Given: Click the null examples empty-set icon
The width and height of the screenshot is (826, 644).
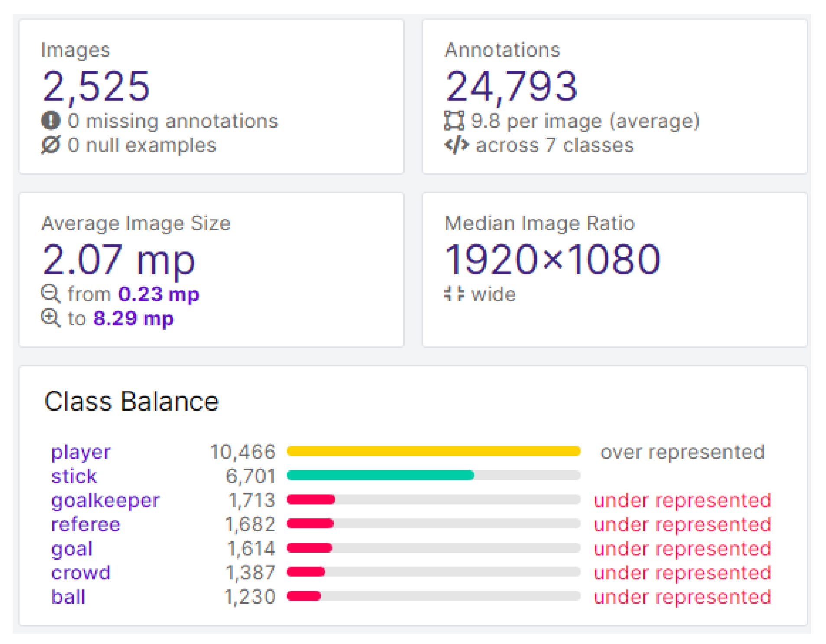Looking at the screenshot, I should tap(51, 145).
